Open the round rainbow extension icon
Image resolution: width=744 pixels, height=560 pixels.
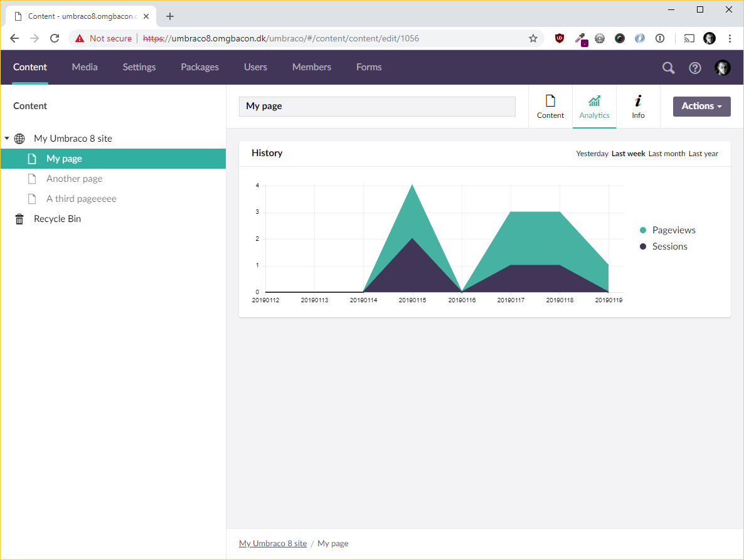point(620,38)
